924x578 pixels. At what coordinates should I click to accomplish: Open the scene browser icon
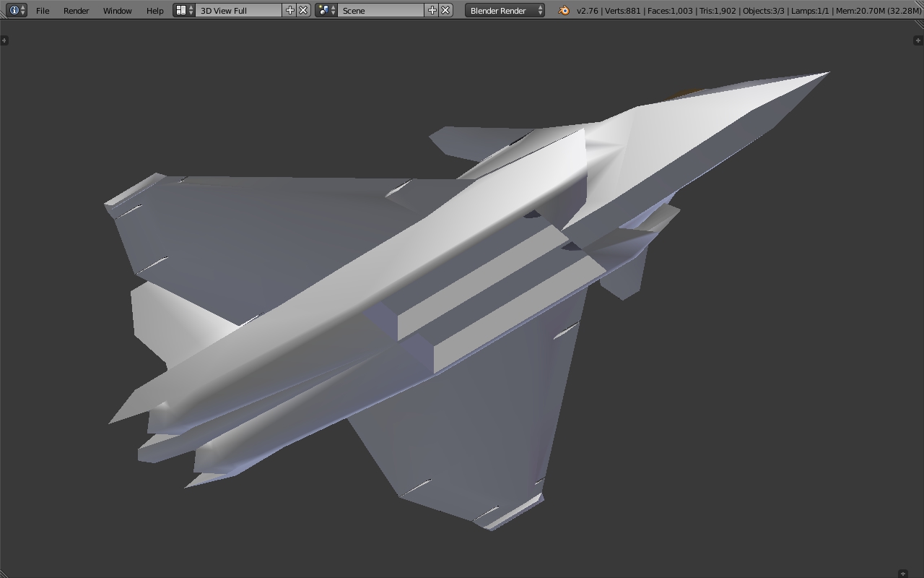tap(326, 10)
